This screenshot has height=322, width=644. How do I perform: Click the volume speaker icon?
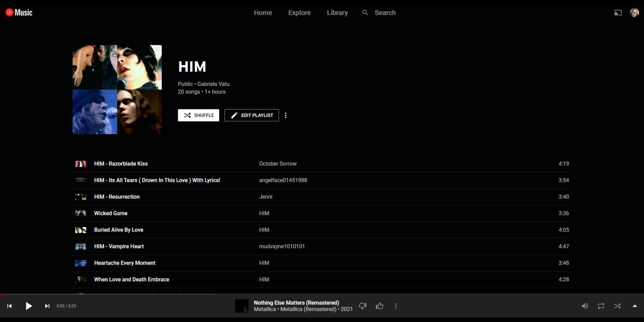[585, 306]
